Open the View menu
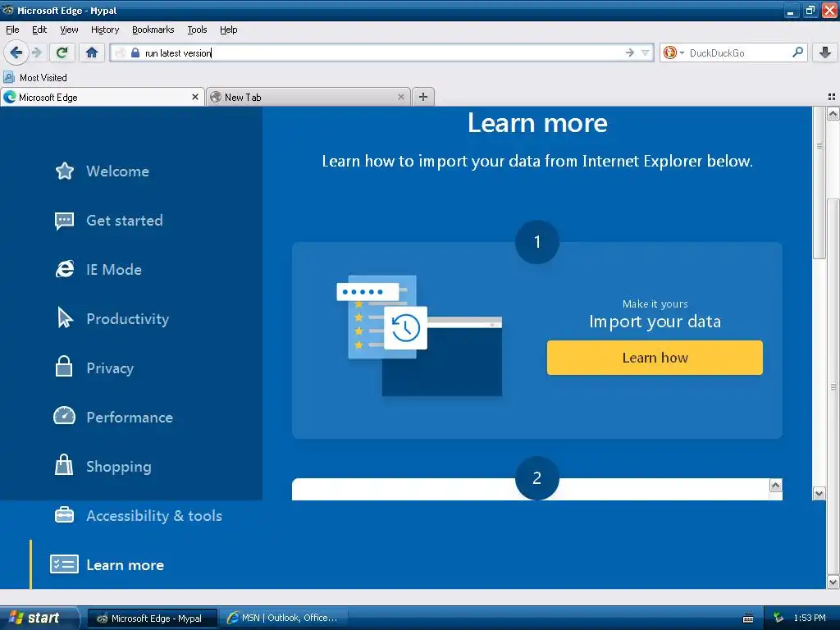Screen dimensions: 840x630 tap(69, 30)
